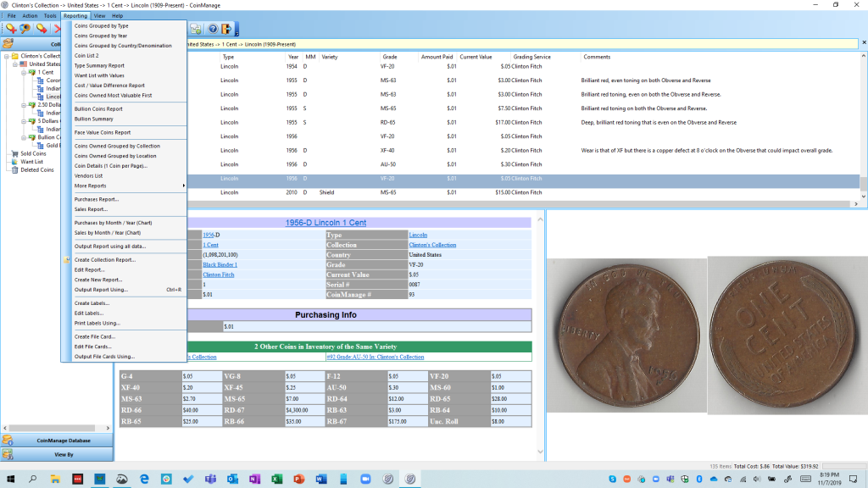Sort the list by Year column header

pyautogui.click(x=293, y=57)
